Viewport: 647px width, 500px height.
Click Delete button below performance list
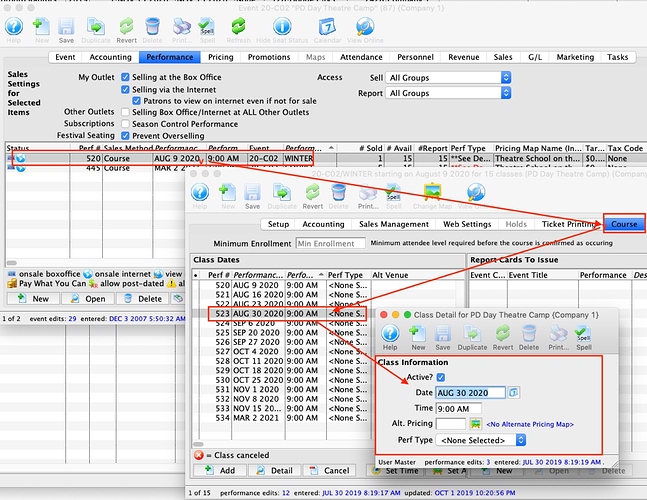click(x=142, y=299)
